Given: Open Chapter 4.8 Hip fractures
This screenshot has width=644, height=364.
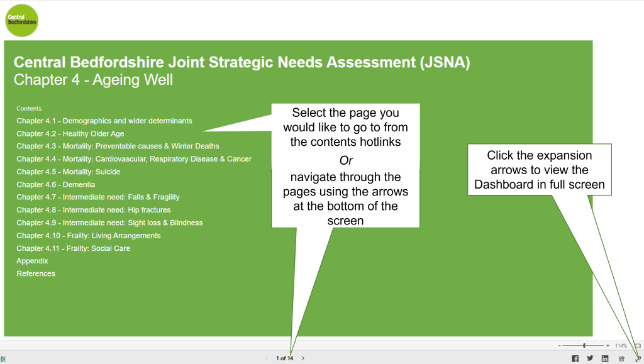Looking at the screenshot, I should click(x=94, y=210).
